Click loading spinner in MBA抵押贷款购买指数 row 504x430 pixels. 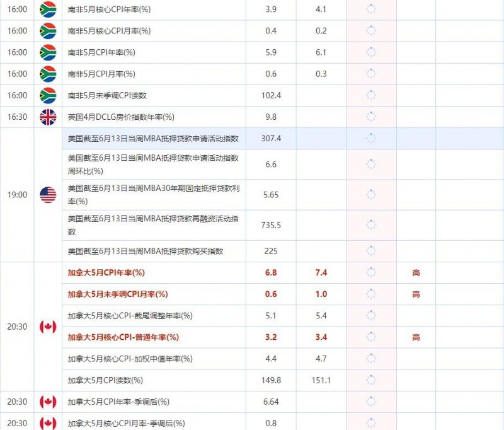[371, 251]
